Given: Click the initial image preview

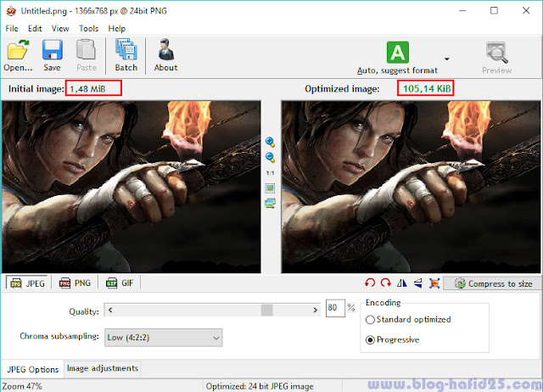Looking at the screenshot, I should point(132,187).
